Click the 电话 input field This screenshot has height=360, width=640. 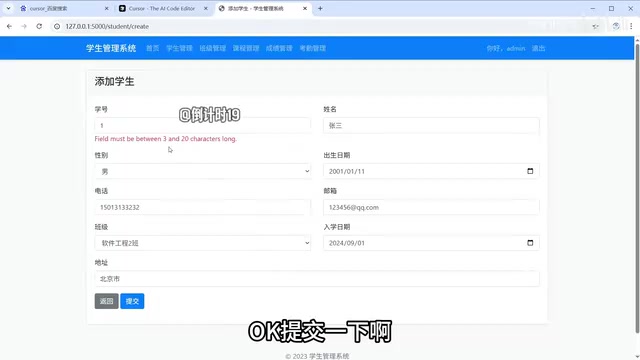click(x=202, y=207)
